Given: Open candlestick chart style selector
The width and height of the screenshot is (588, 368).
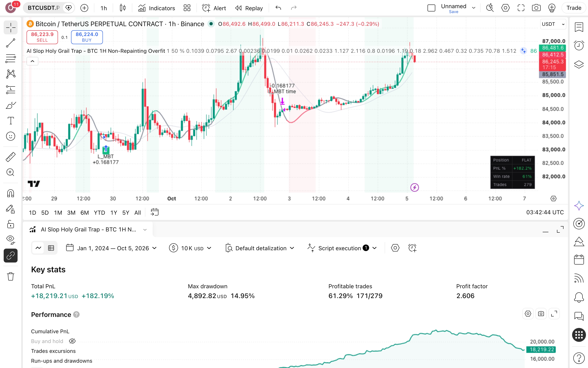Looking at the screenshot, I should (x=123, y=8).
